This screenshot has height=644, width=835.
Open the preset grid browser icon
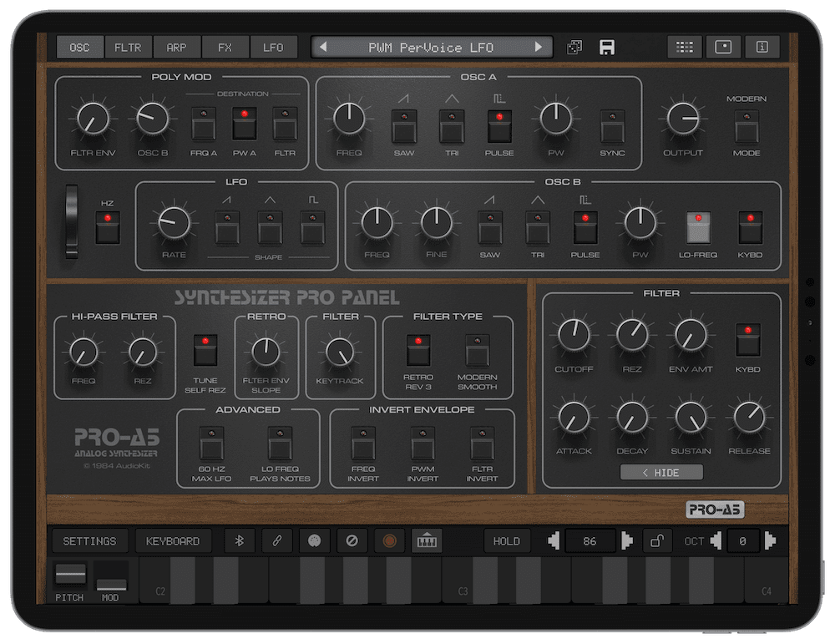tap(685, 48)
